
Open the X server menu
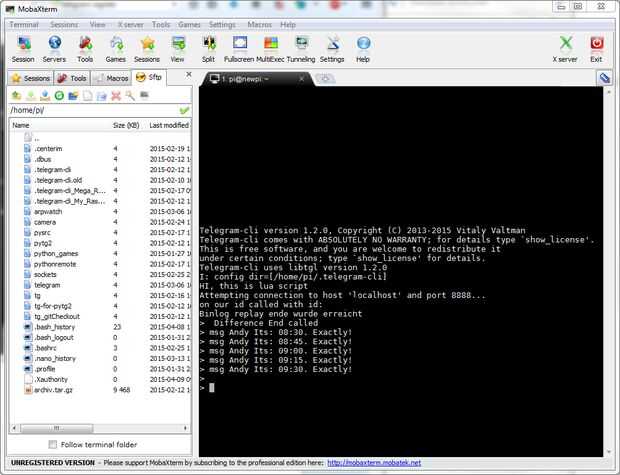(130, 25)
